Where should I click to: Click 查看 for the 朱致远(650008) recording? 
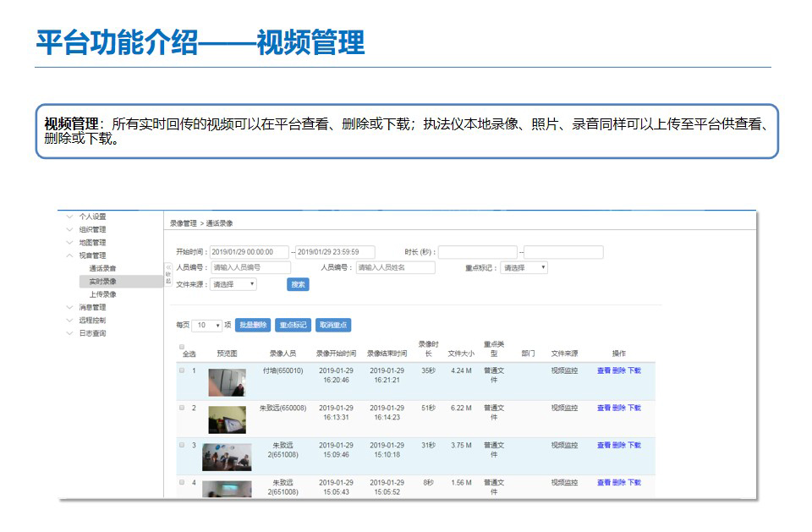pyautogui.click(x=604, y=409)
